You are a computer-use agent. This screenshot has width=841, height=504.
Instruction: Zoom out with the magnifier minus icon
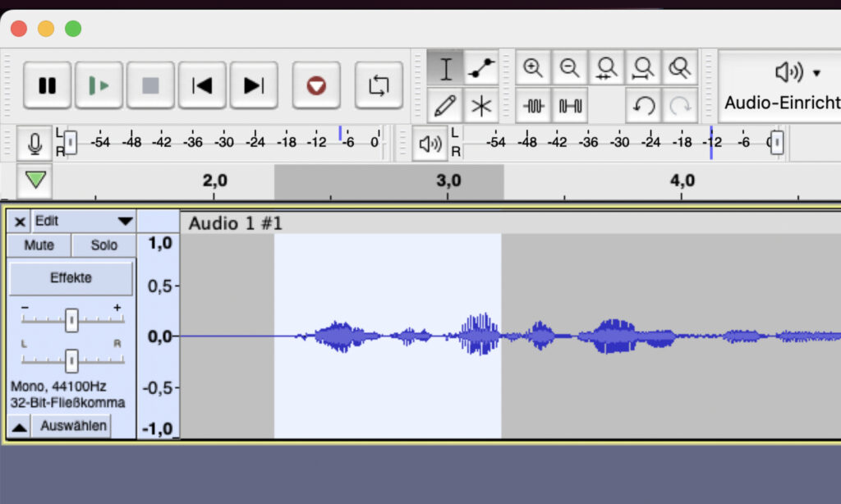[570, 68]
